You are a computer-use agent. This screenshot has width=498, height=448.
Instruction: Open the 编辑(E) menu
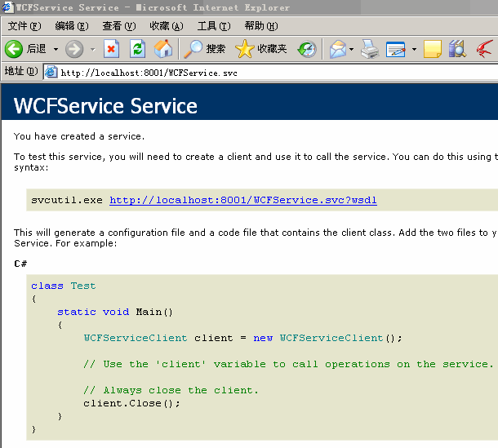pos(72,26)
